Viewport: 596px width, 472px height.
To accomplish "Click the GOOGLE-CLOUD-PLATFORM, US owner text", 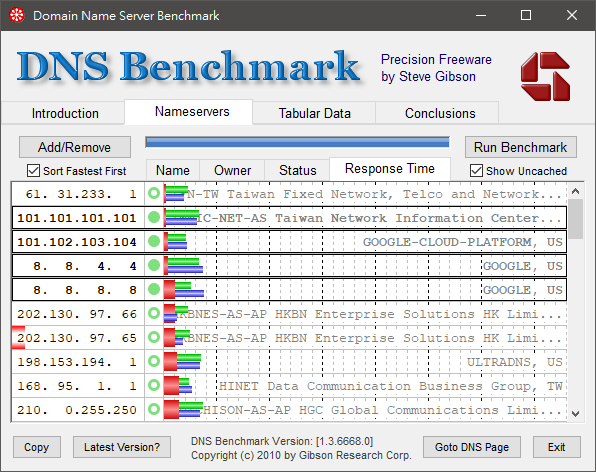I will 463,242.
